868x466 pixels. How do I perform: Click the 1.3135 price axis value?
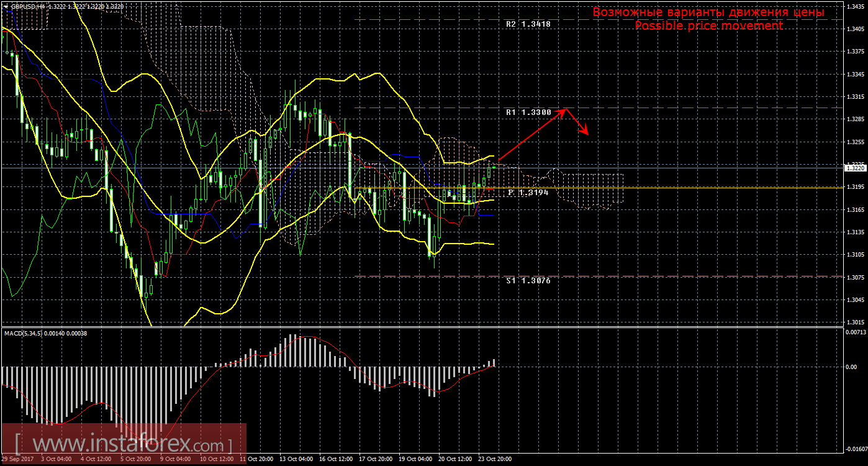[x=856, y=232]
